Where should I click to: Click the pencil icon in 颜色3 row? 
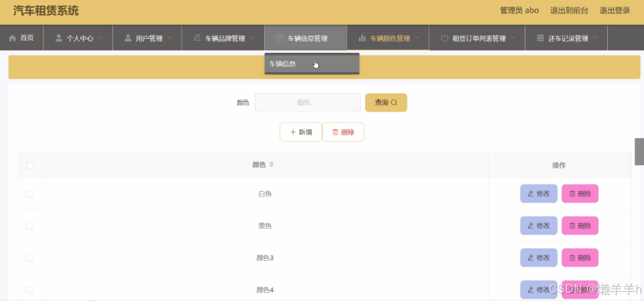pos(530,258)
